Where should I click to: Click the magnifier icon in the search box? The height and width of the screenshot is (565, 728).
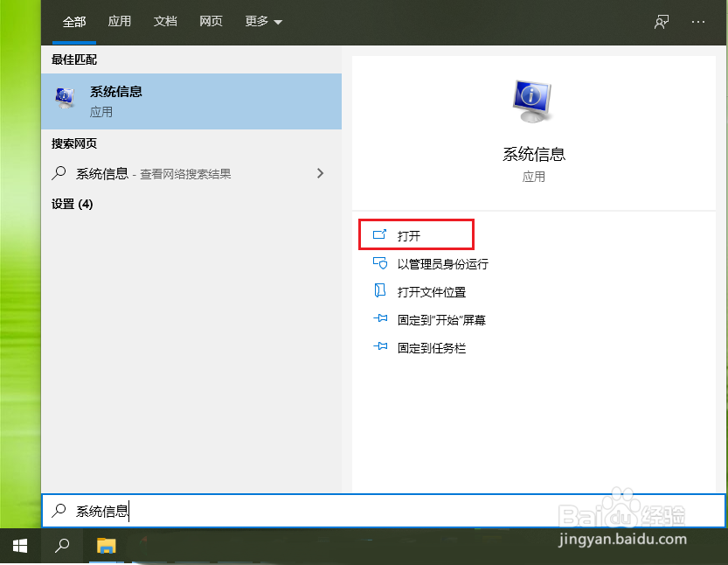tap(59, 511)
